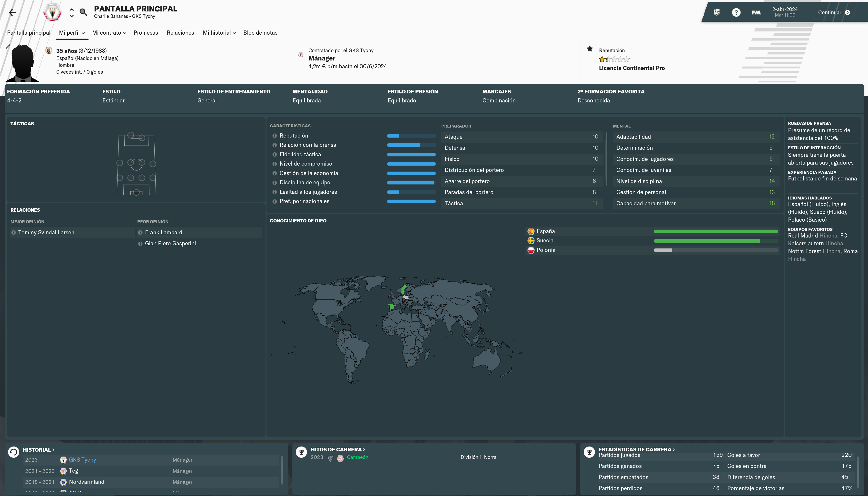
Task: Click the info icon next to Reputación
Action: coord(275,136)
